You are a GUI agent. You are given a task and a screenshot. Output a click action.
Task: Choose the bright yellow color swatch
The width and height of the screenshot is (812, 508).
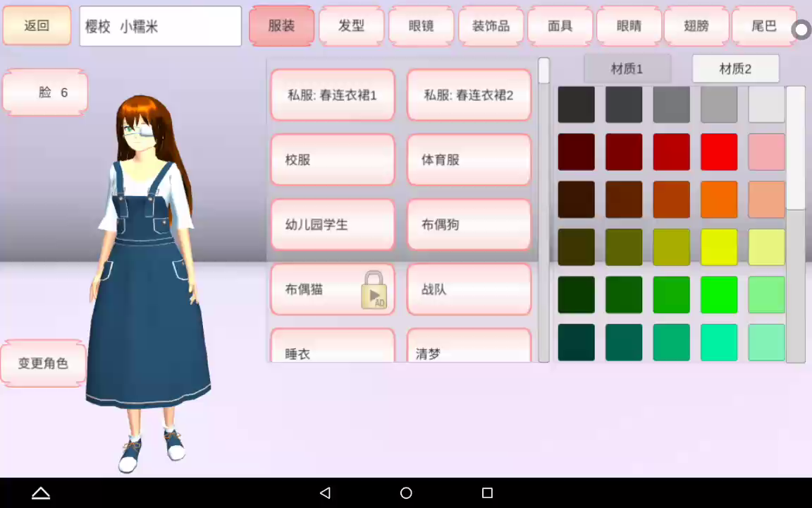[x=719, y=247]
